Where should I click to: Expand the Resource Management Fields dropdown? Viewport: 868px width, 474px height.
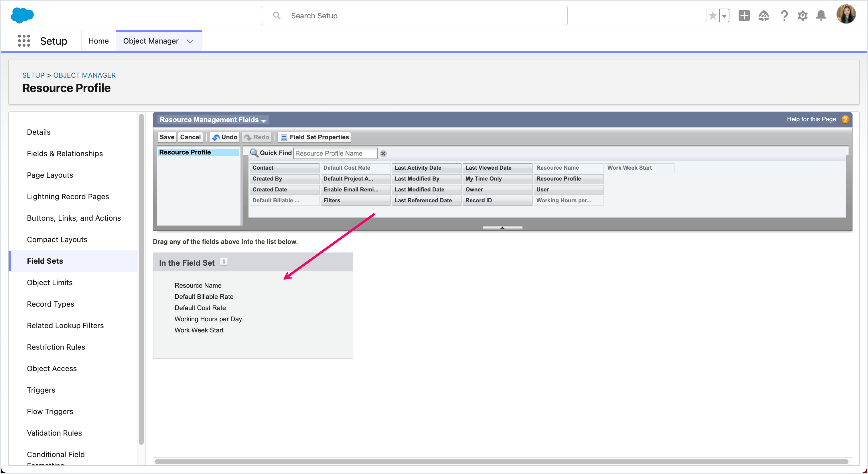tap(213, 120)
